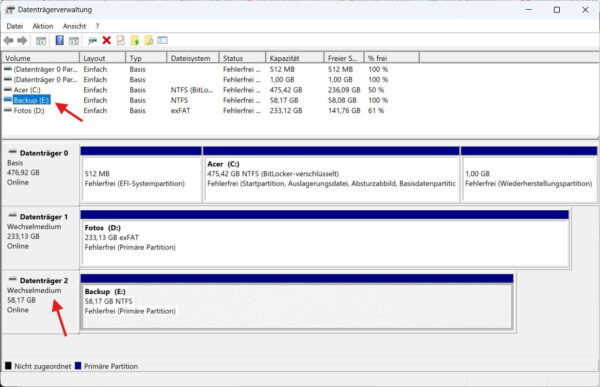Click the exFAT file system cell

tap(180, 111)
